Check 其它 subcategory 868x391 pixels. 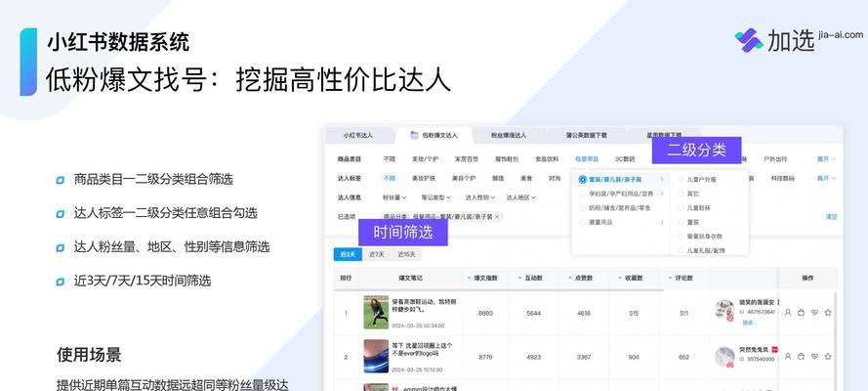coord(682,194)
